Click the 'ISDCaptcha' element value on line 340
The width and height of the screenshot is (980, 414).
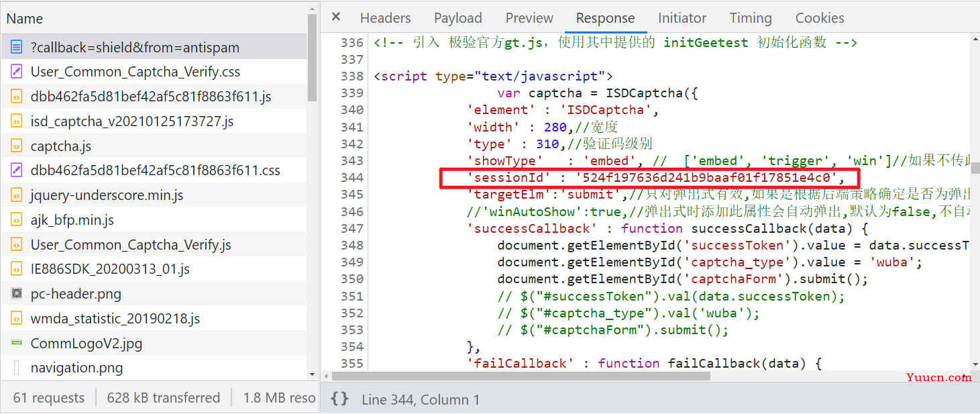[x=607, y=110]
